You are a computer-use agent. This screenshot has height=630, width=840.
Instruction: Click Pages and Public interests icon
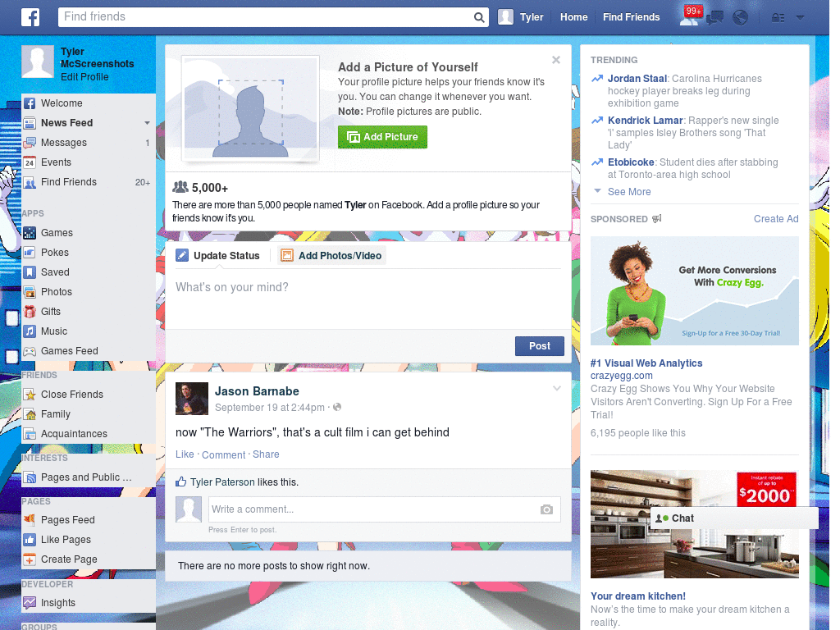click(30, 477)
